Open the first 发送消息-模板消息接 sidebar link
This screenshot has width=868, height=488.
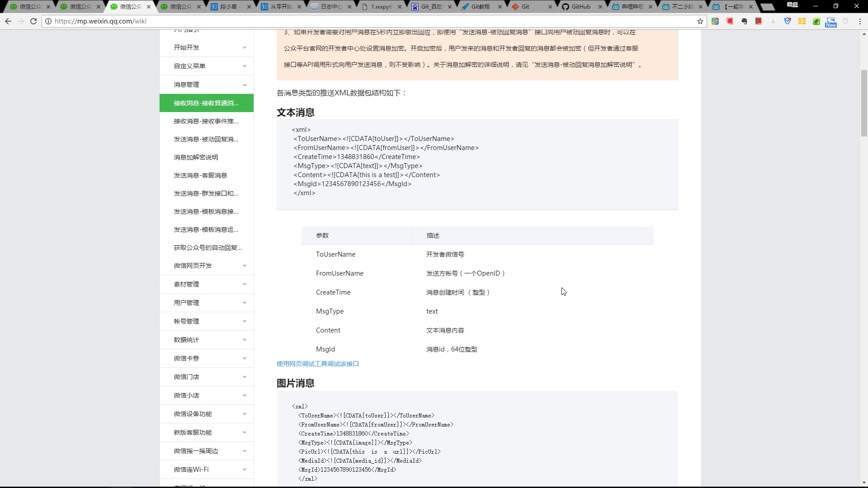[x=207, y=211]
